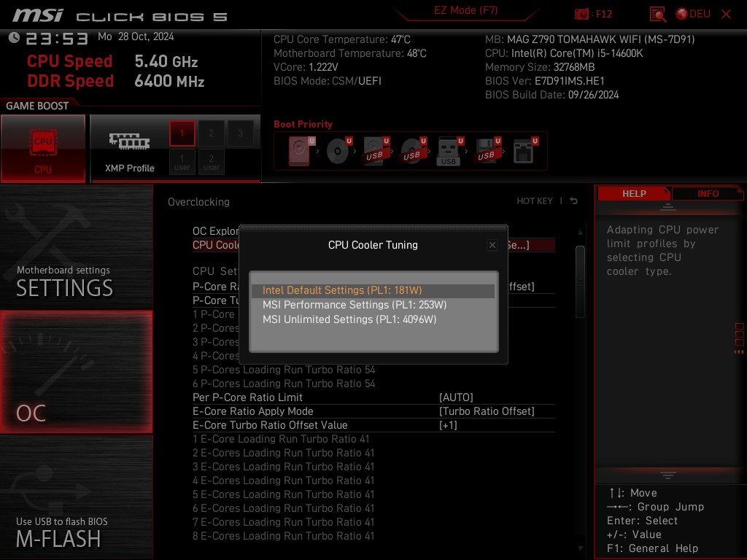Select the USB hard disk boot device
Screen dimensions: 747x560
tap(376, 151)
